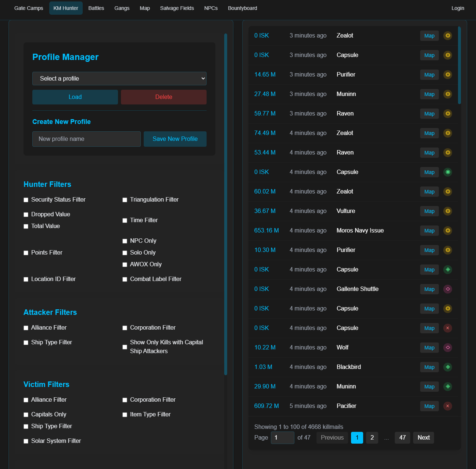Click the yellow ring icon beside Vulture
The height and width of the screenshot is (469, 476).
point(447,211)
